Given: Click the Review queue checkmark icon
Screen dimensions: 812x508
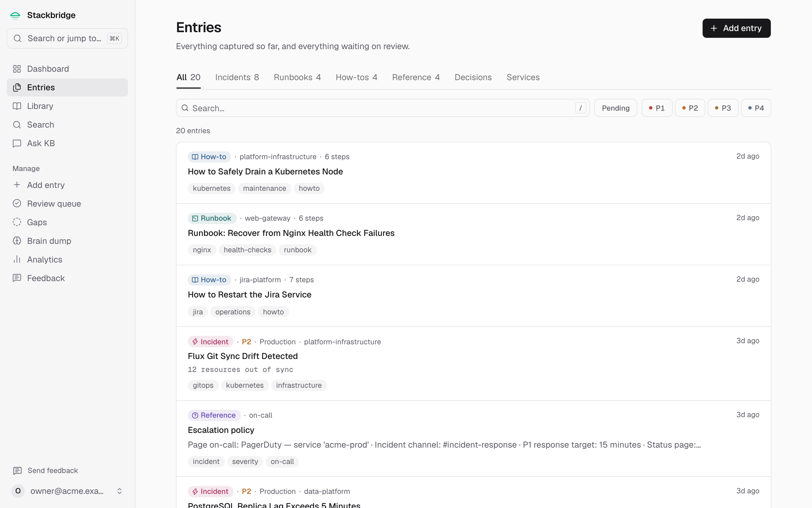Looking at the screenshot, I should pyautogui.click(x=17, y=203).
